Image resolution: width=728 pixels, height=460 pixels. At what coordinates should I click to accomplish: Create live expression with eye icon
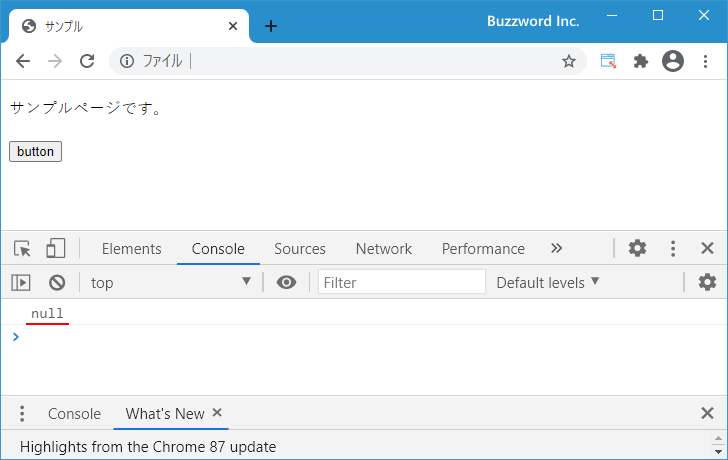coord(286,282)
